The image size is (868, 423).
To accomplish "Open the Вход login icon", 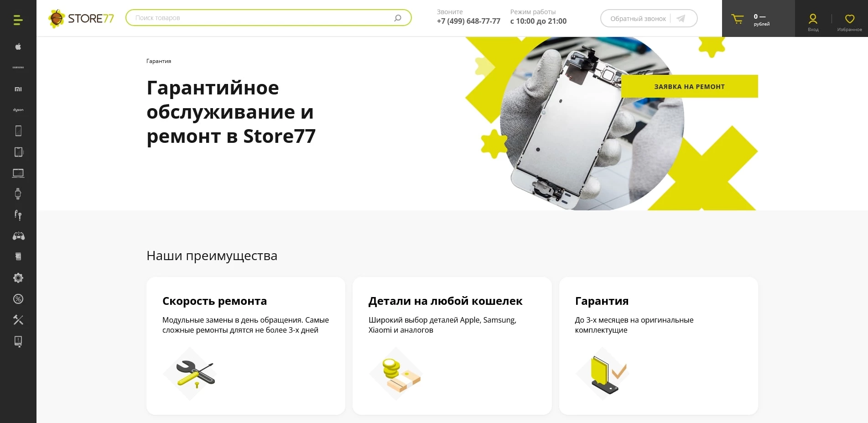I will tap(813, 22).
